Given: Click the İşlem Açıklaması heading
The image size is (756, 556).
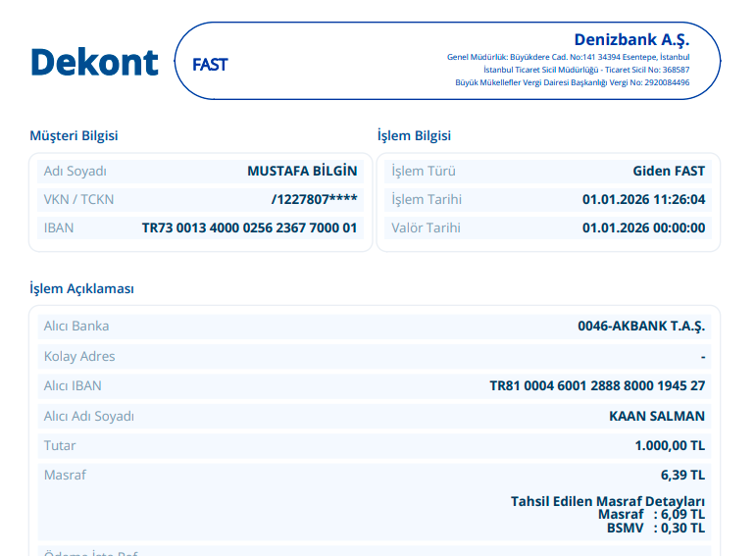Looking at the screenshot, I should tap(82, 288).
